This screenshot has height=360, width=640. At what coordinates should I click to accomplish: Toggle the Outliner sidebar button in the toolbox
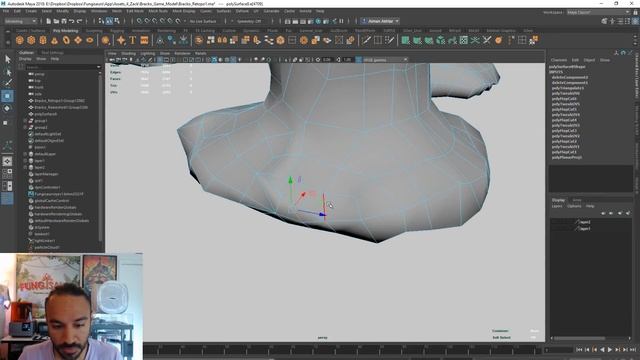(7, 199)
